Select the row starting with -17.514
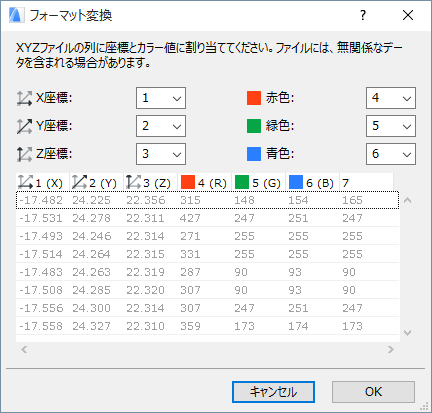This screenshot has height=413, width=432. point(207,254)
